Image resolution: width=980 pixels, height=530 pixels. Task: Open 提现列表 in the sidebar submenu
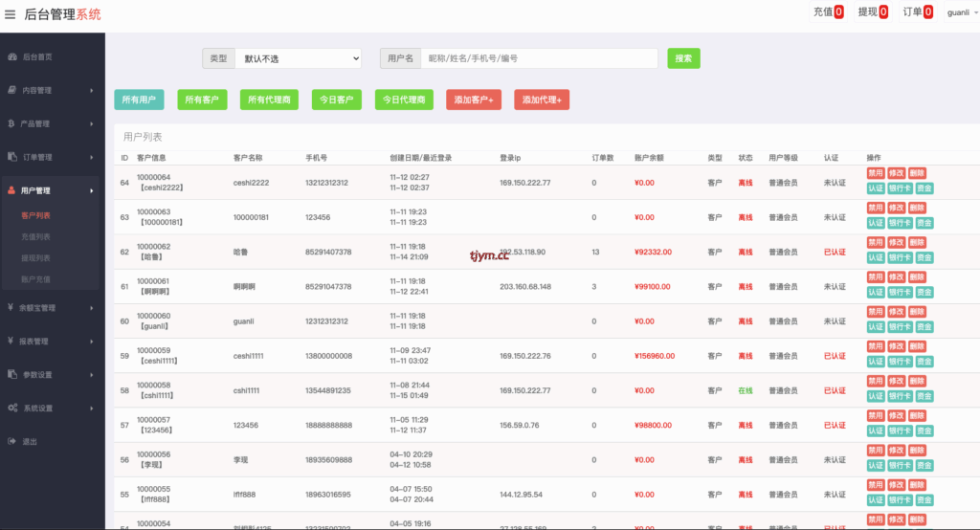pos(36,257)
